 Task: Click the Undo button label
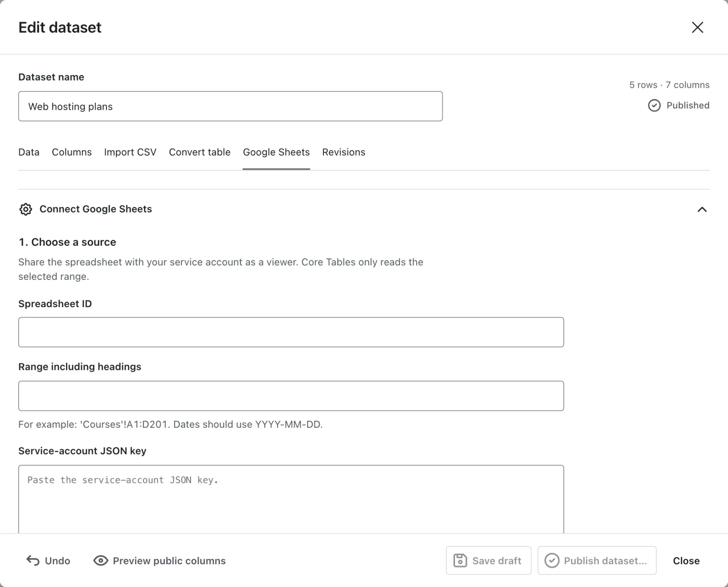coord(57,561)
